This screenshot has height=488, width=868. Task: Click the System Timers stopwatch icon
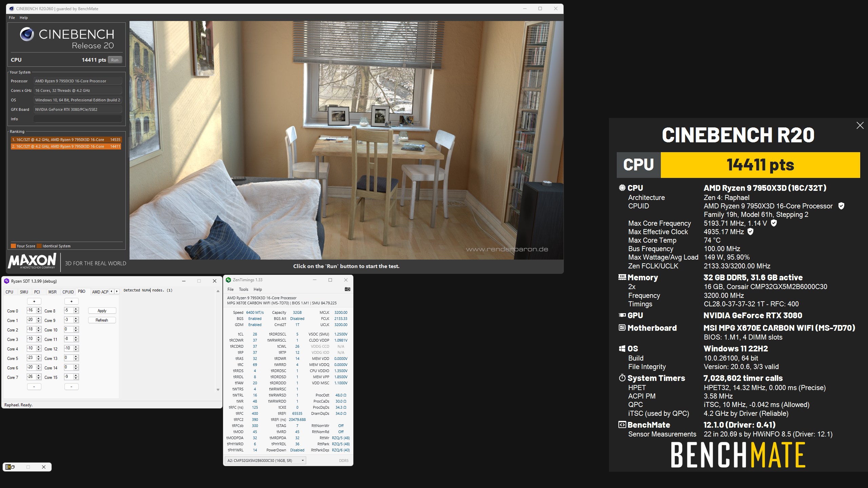[622, 378]
